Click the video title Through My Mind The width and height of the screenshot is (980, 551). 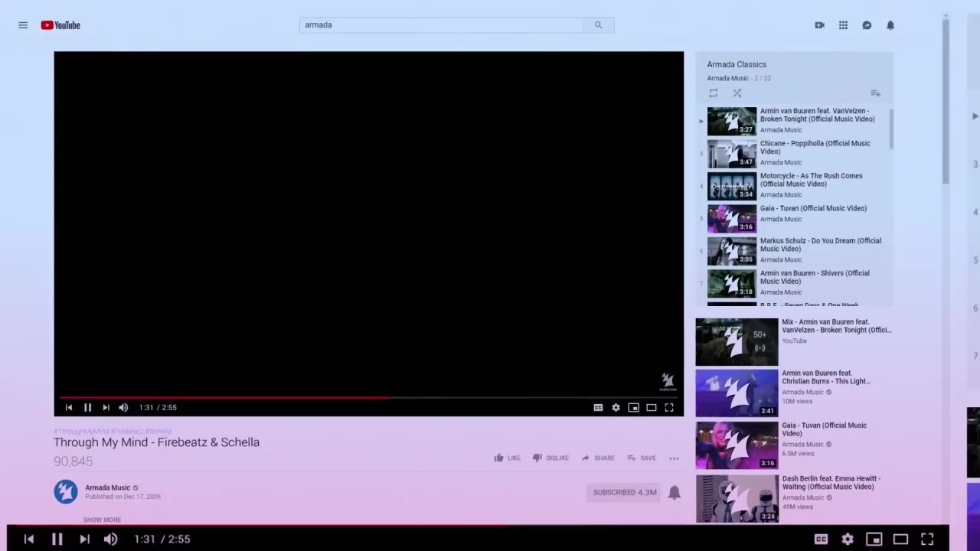tap(156, 442)
